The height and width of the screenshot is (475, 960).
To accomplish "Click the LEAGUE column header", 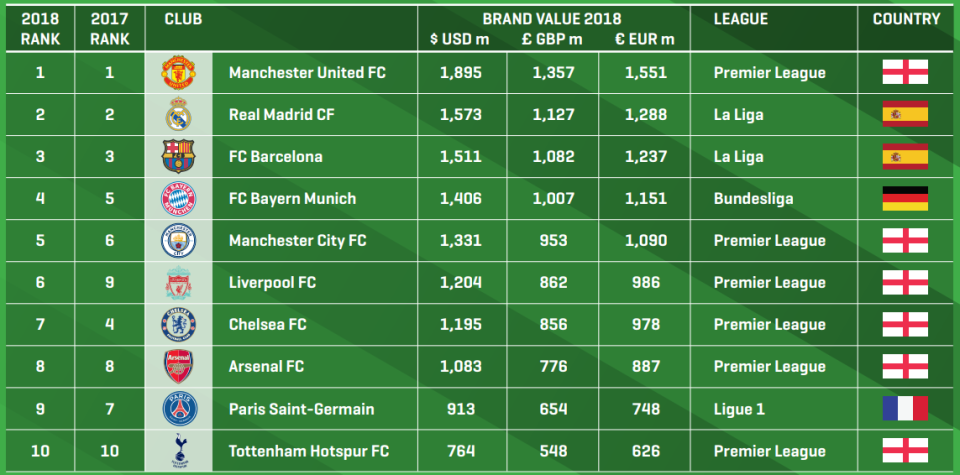I will point(740,19).
